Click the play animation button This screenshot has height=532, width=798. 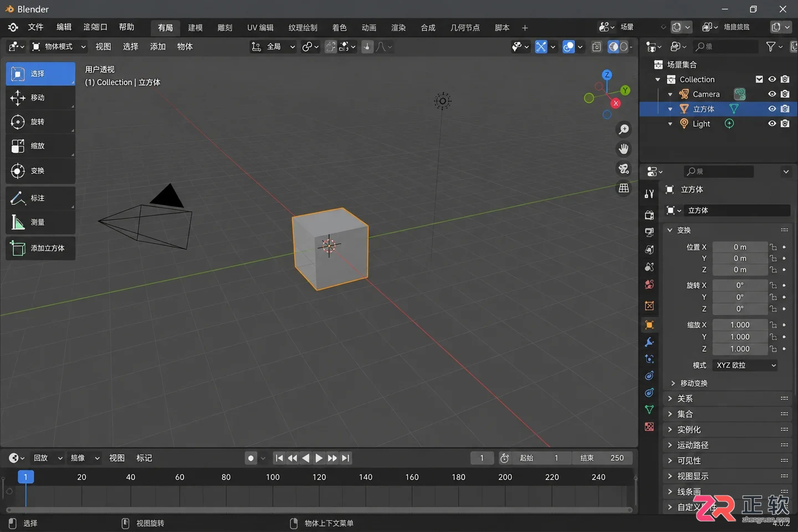(x=319, y=458)
